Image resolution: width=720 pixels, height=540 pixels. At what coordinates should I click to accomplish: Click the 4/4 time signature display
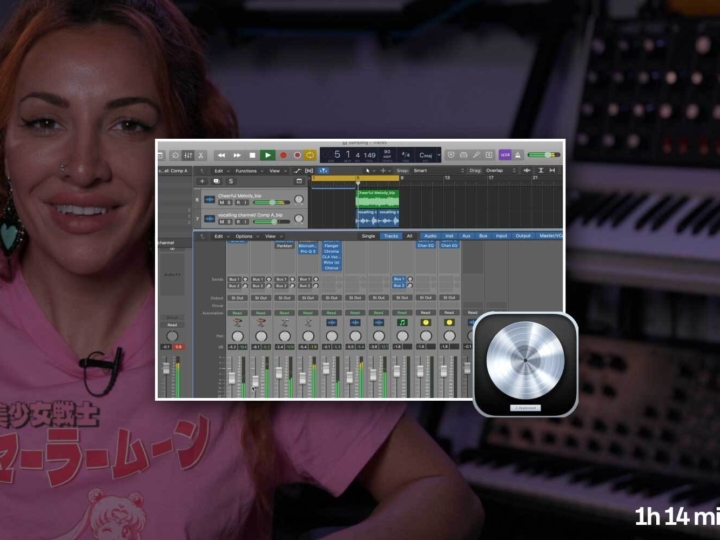point(405,155)
